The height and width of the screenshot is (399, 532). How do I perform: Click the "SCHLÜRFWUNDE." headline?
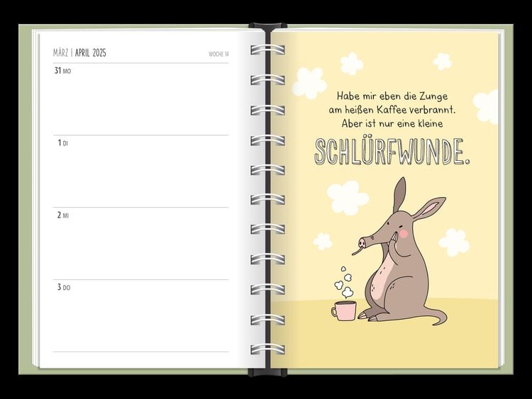[x=392, y=151]
